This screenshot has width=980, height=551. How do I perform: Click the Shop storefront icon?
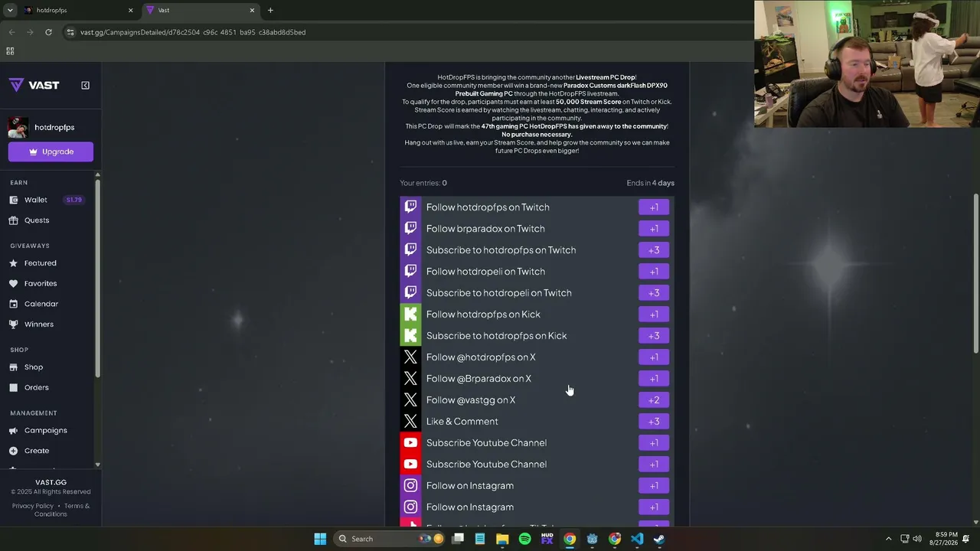coord(13,367)
